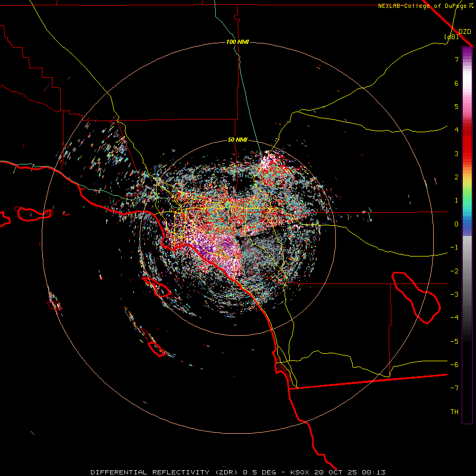Click the 5 value on the scale
The image size is (476, 476).
tap(456, 106)
